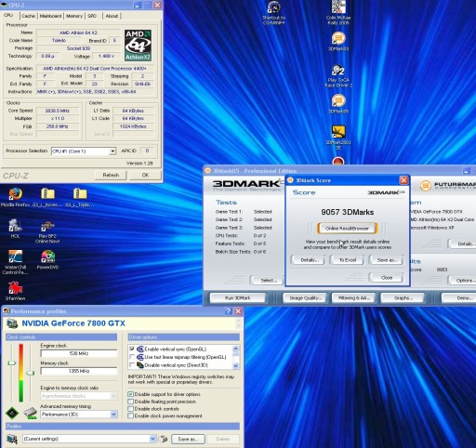This screenshot has height=448, width=476.
Task: Click the Online ResultBrowser button
Action: pos(347,229)
